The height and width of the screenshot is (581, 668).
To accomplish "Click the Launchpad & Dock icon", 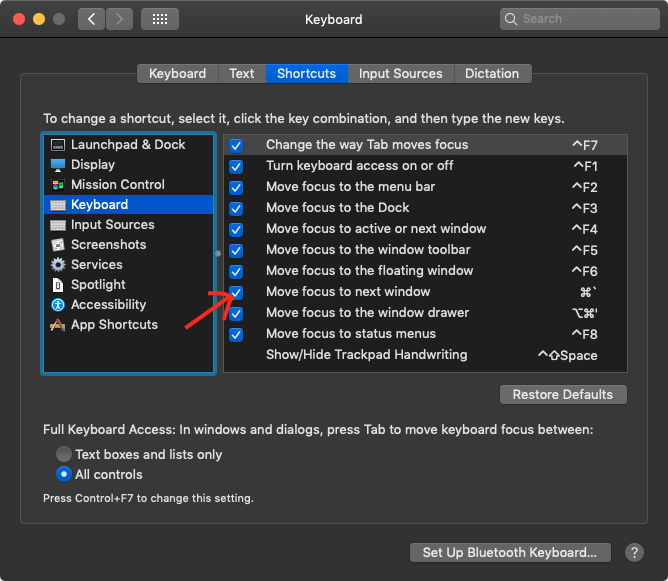I will pos(58,145).
